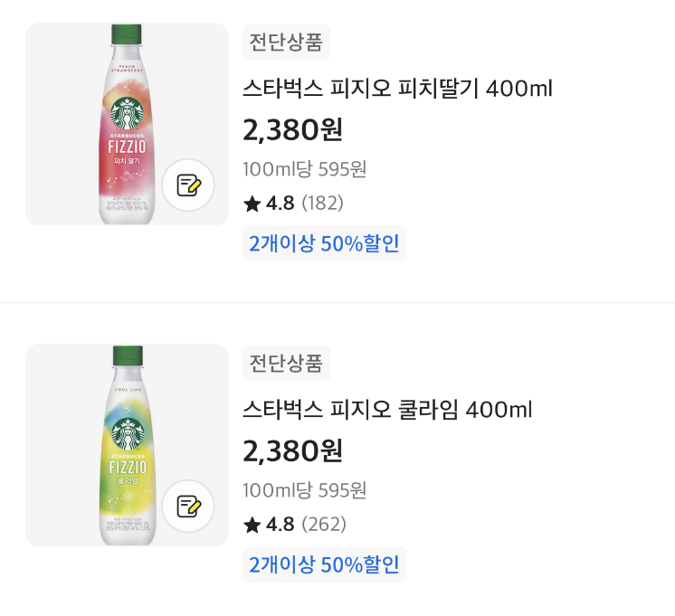Open the (262) review count

point(323,525)
